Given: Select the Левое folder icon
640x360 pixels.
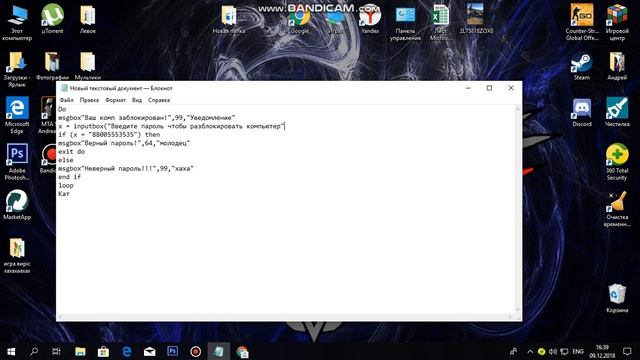Looking at the screenshot, I should (87, 19).
